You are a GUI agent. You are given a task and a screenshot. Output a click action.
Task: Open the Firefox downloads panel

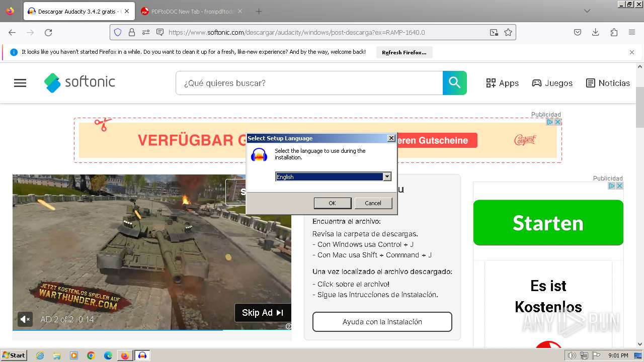tap(596, 32)
